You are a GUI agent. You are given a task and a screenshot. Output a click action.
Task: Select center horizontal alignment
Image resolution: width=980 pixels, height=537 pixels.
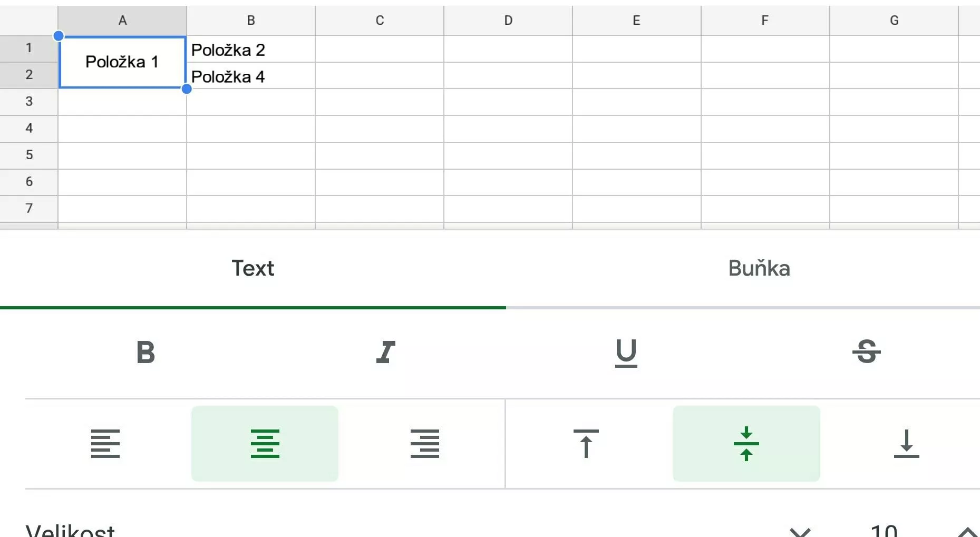265,444
